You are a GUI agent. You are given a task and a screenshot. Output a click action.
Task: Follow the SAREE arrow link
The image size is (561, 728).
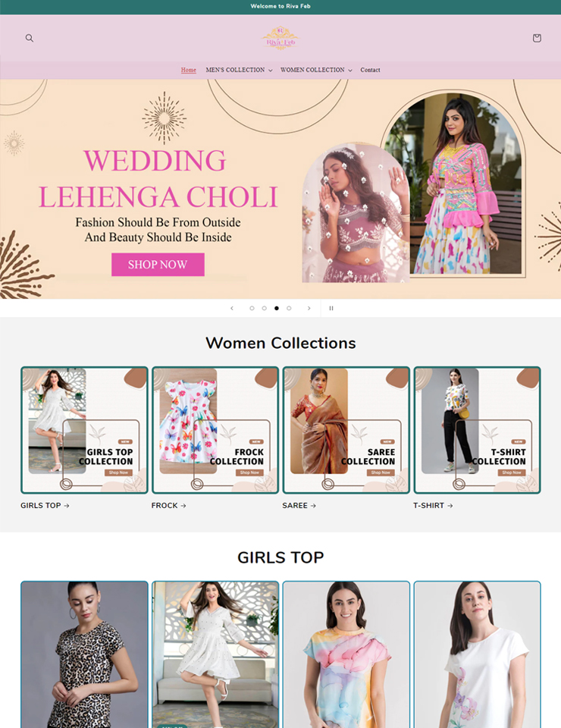(299, 506)
